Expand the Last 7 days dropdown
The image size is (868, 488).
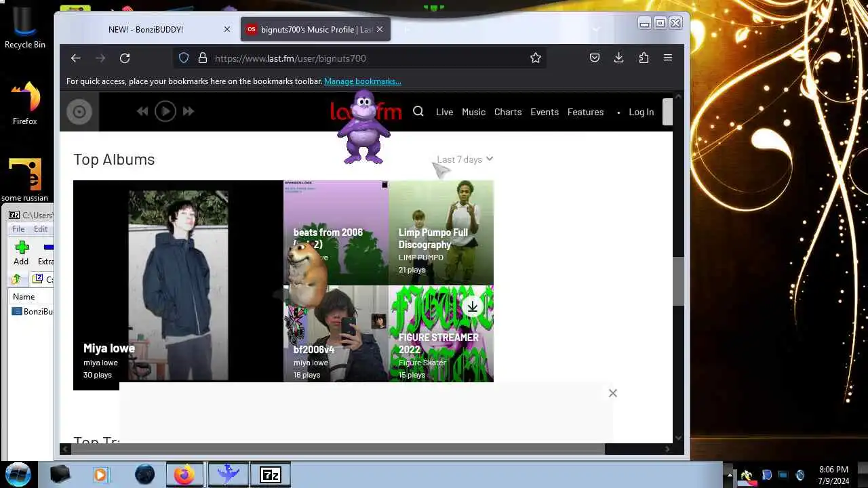point(465,159)
